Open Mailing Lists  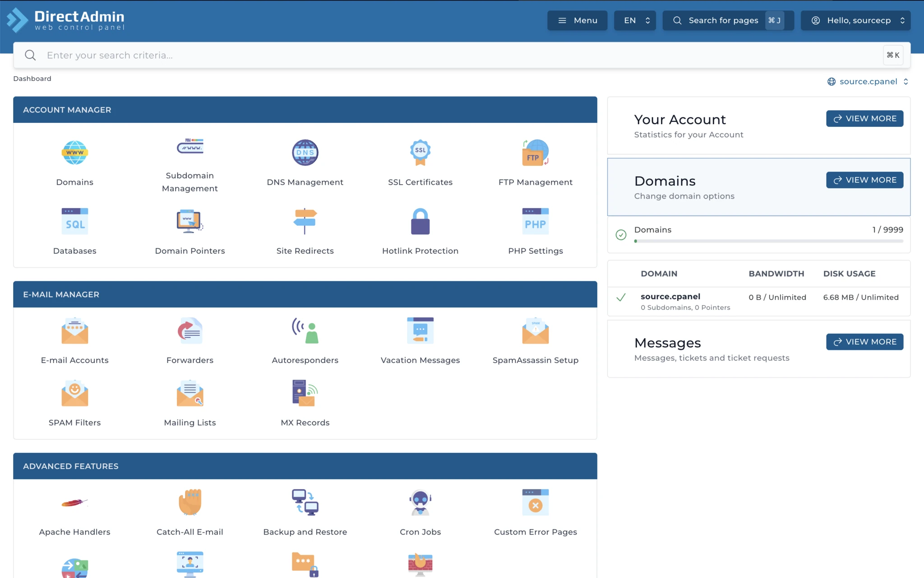coord(189,393)
